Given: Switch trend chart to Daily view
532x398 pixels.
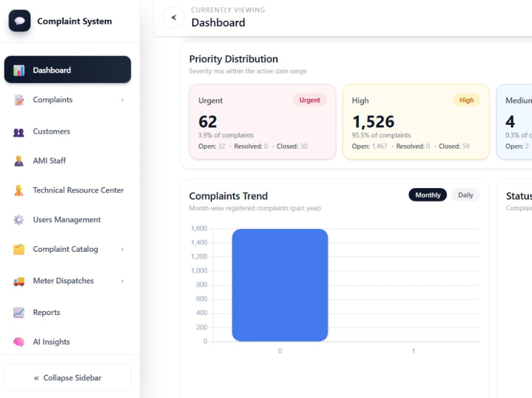Looking at the screenshot, I should [465, 195].
